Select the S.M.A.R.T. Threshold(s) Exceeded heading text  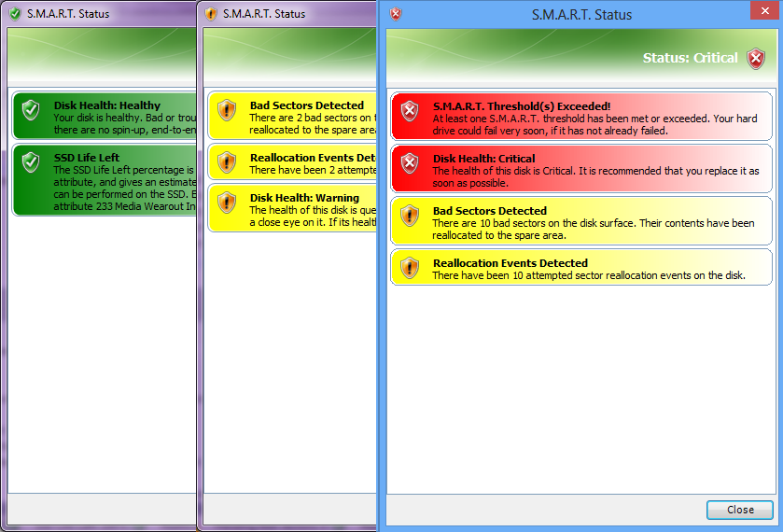click(521, 106)
